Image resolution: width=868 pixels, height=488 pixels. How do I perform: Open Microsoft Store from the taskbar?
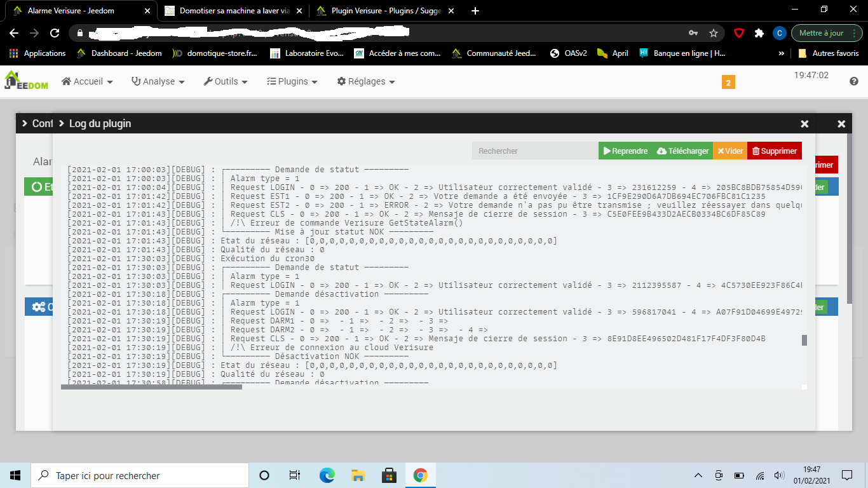(x=389, y=475)
